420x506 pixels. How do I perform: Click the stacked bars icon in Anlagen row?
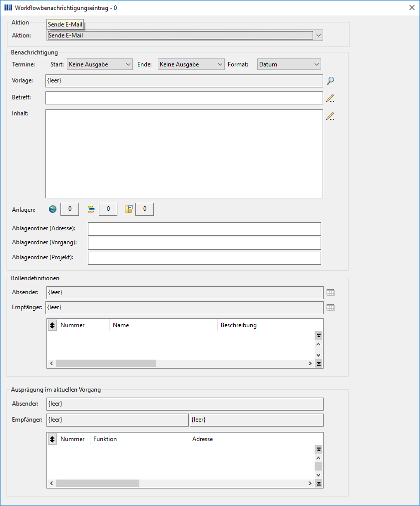tap(91, 209)
